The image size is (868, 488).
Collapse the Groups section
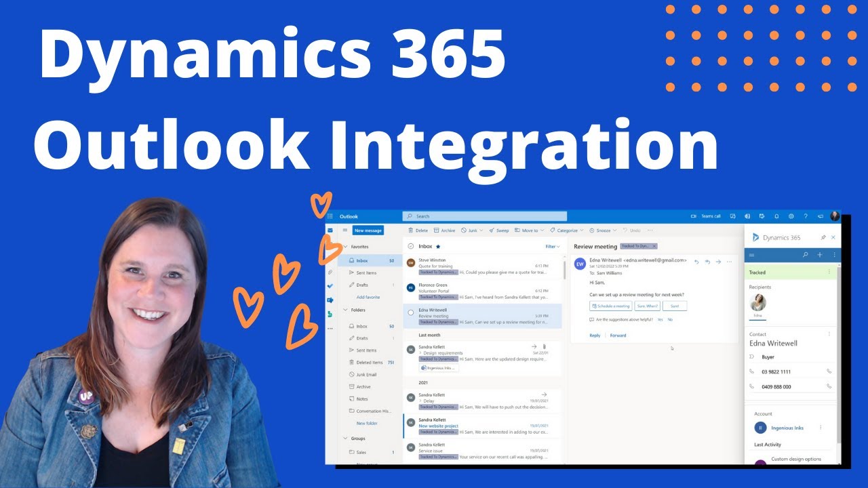pyautogui.click(x=345, y=439)
